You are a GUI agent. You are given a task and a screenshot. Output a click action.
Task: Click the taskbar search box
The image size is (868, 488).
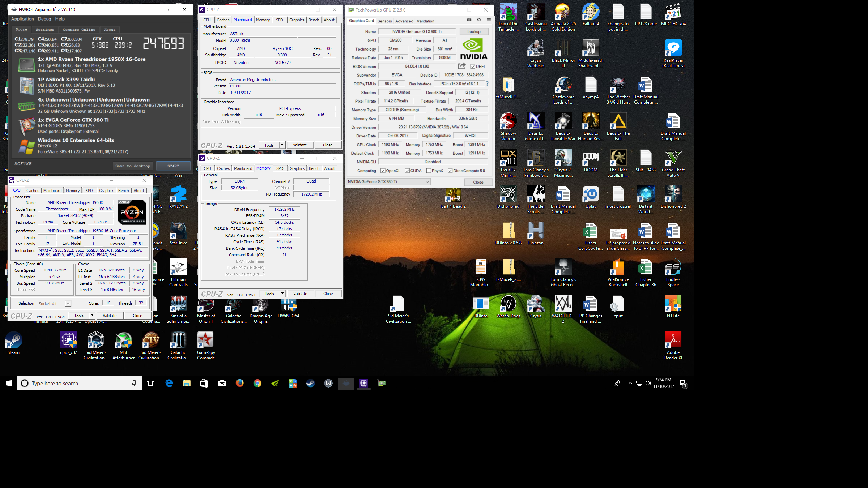(x=80, y=383)
